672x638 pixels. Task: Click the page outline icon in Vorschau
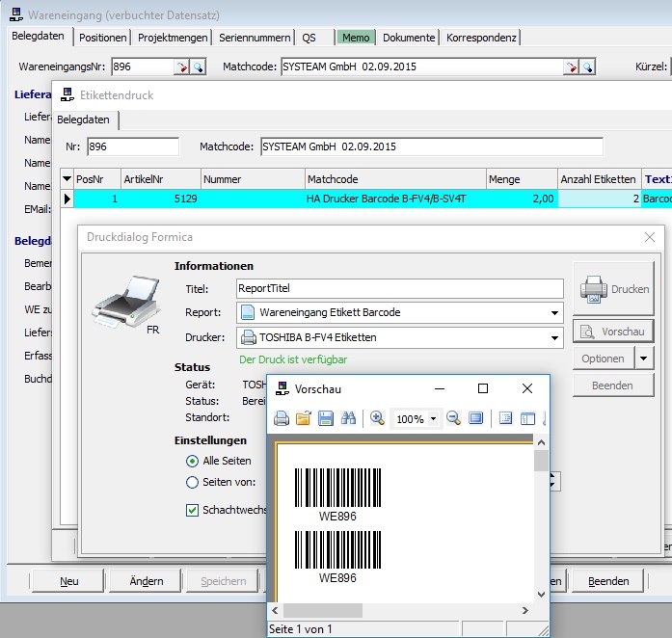506,418
